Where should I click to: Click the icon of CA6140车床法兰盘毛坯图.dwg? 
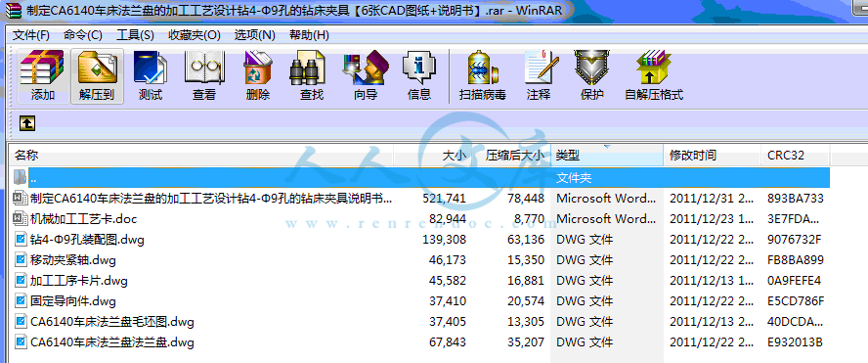(21, 322)
